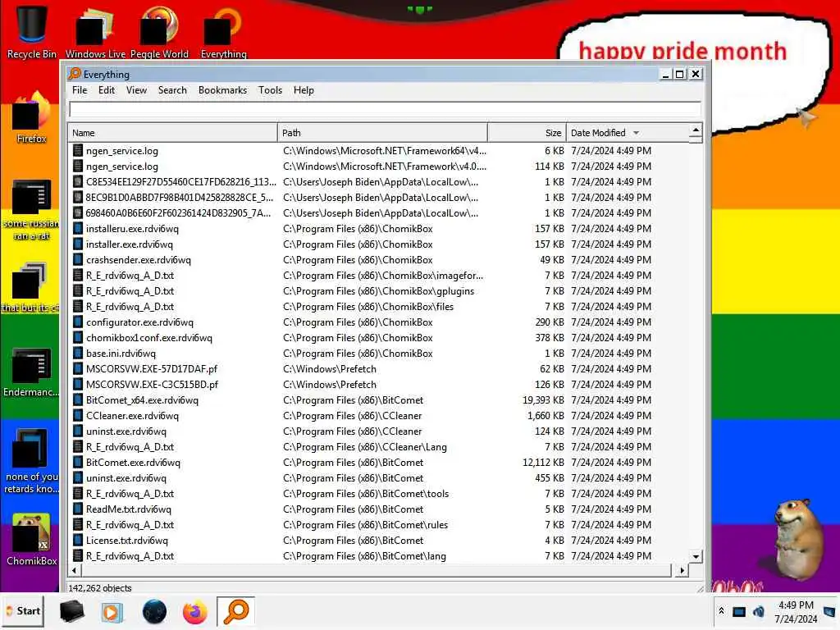Click the volume icon in the system tray

pyautogui.click(x=759, y=611)
